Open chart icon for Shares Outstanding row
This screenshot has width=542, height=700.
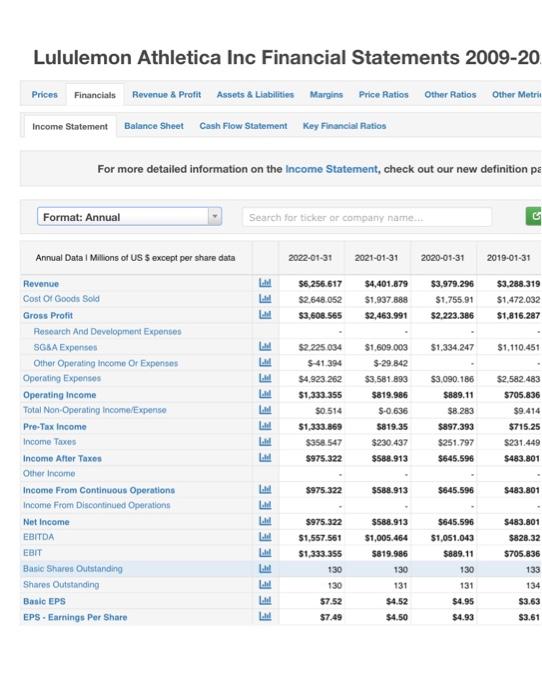[x=265, y=584]
